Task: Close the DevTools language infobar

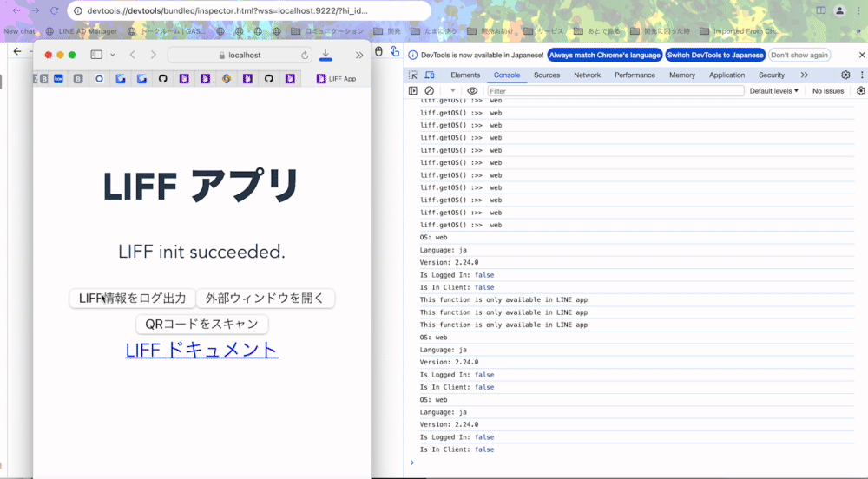Action: point(862,55)
